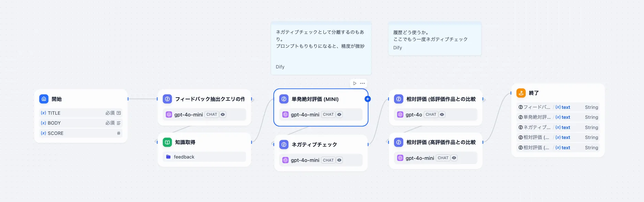Screen dimensions: 644x202
Task: Click CHAT badge in 高評価作品 node
Action: pos(443,158)
